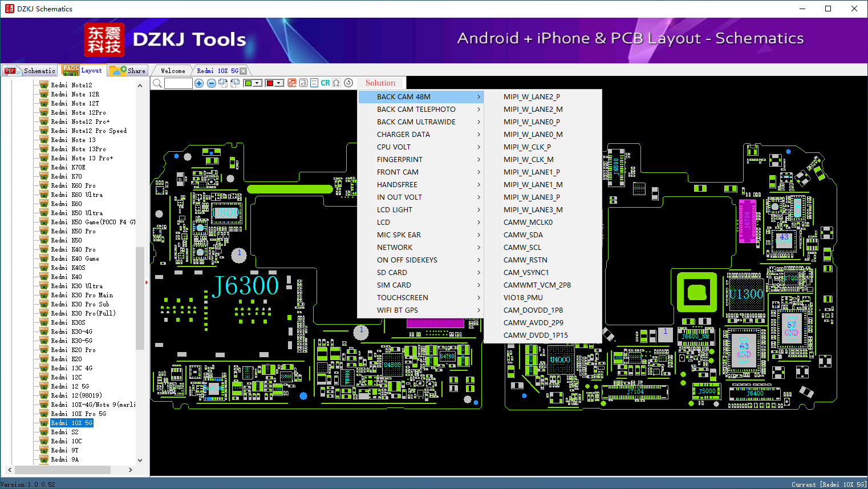
Task: Close the Redmi 10X 5G tab
Action: (x=244, y=71)
